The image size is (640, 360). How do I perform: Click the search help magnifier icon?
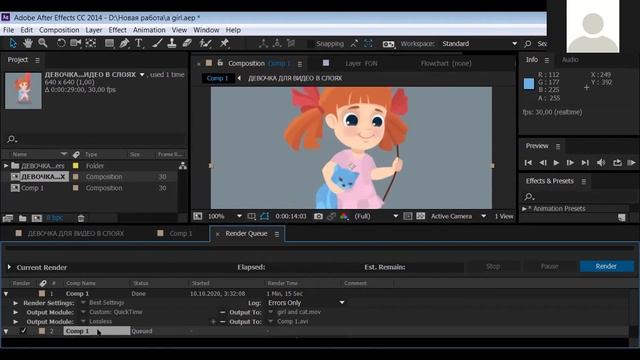(528, 44)
